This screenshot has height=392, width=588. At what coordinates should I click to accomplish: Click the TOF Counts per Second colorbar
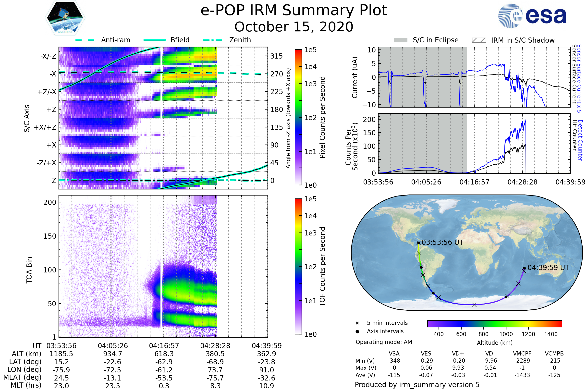[x=298, y=267]
